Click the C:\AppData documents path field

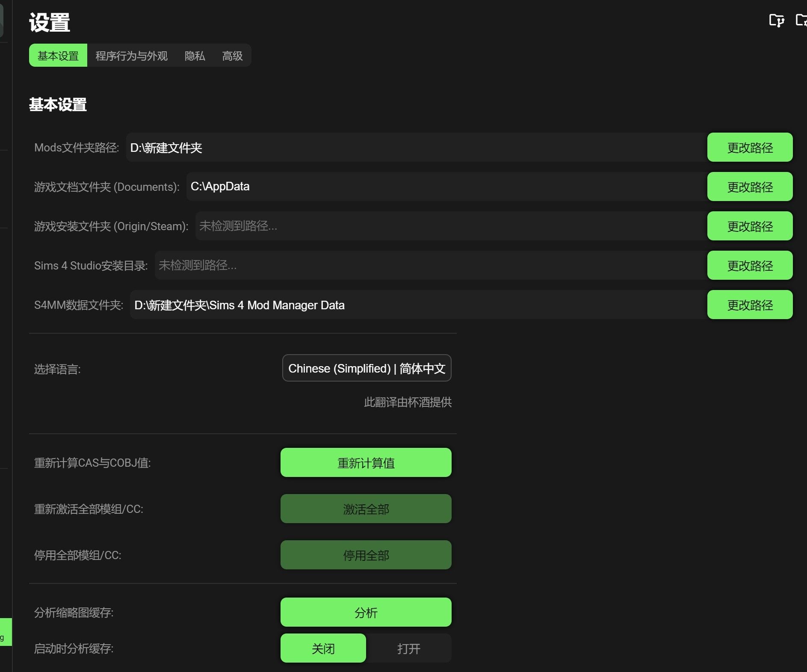(x=446, y=187)
